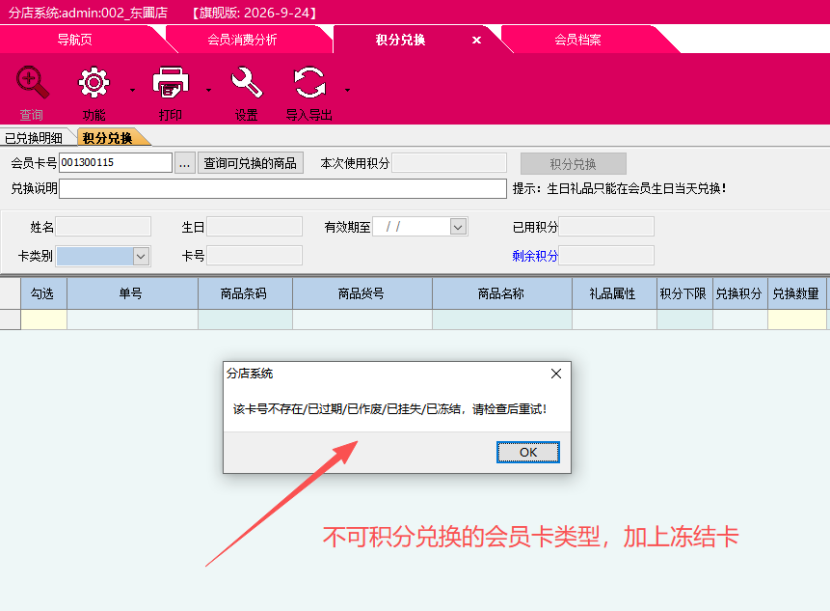This screenshot has width=830, height=611.
Task: Expand the dropdown arrow next to 打印
Action: [209, 91]
